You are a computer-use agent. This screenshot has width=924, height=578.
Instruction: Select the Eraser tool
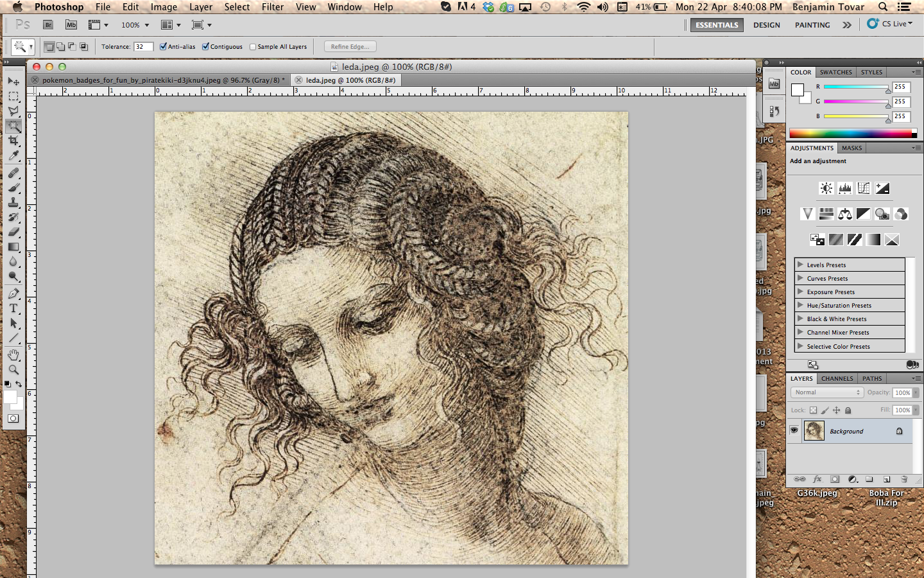click(13, 232)
